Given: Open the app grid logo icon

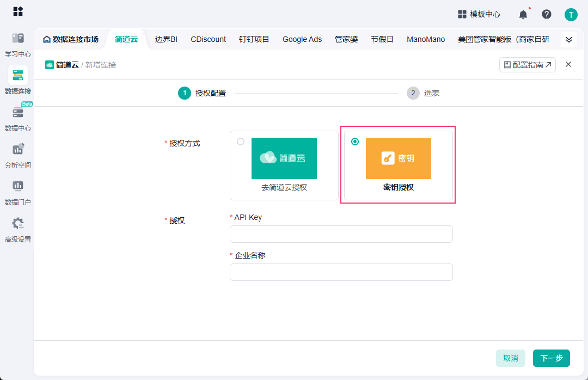Looking at the screenshot, I should 18,11.
